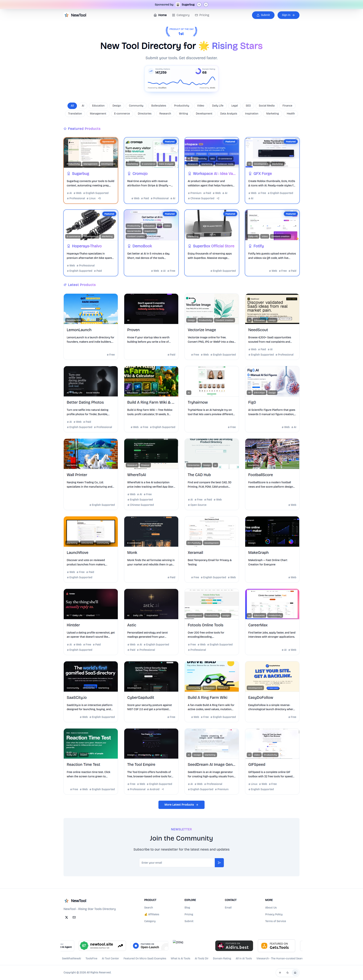Screen dimensions: 363x980
Task: Select the All category filter chip
Action: click(x=72, y=106)
